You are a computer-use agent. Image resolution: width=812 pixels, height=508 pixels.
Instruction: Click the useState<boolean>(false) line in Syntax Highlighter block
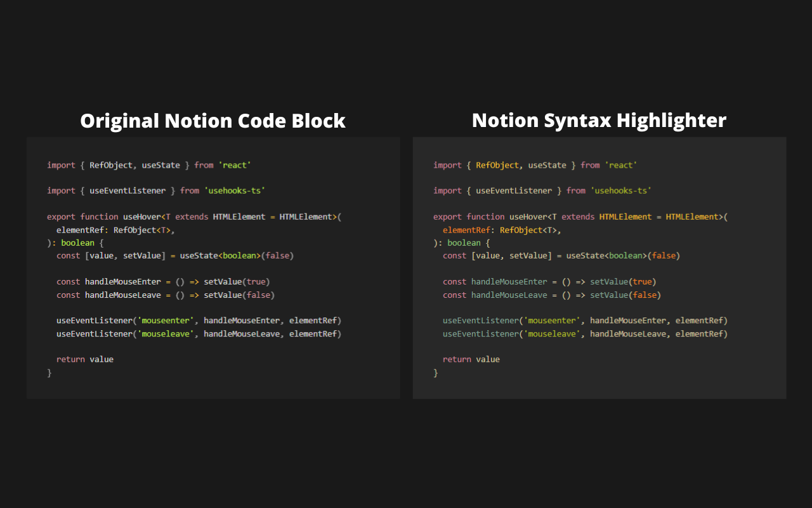point(561,255)
